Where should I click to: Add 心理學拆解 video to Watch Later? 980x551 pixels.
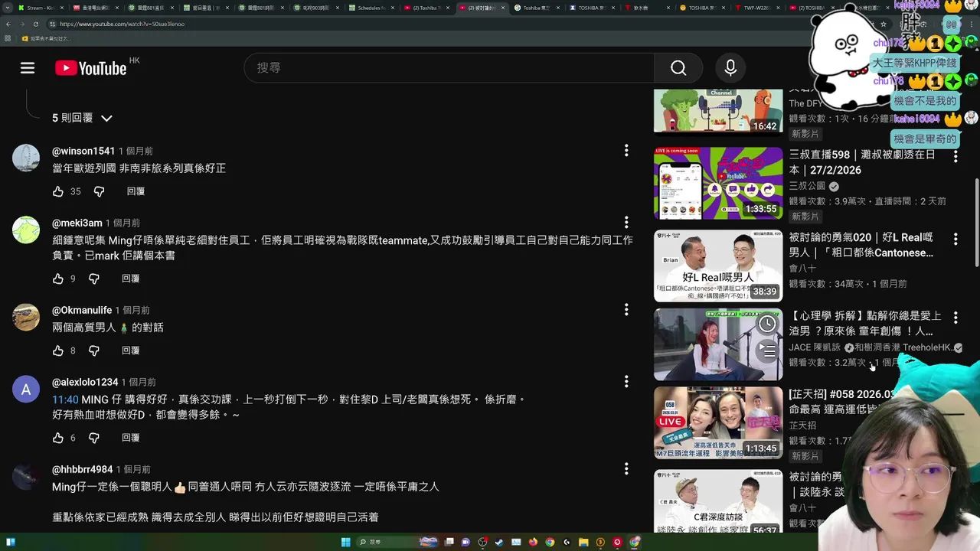pyautogui.click(x=767, y=324)
